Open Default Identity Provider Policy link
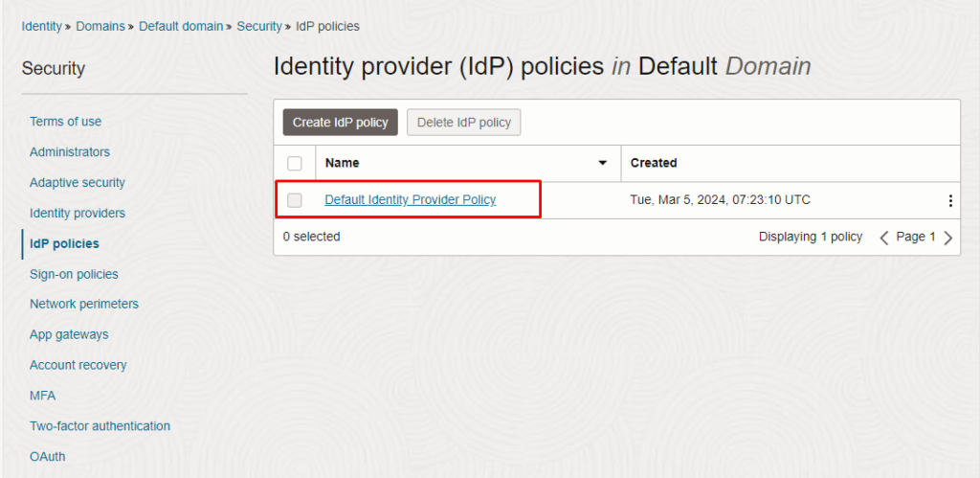The height and width of the screenshot is (478, 980). [410, 200]
